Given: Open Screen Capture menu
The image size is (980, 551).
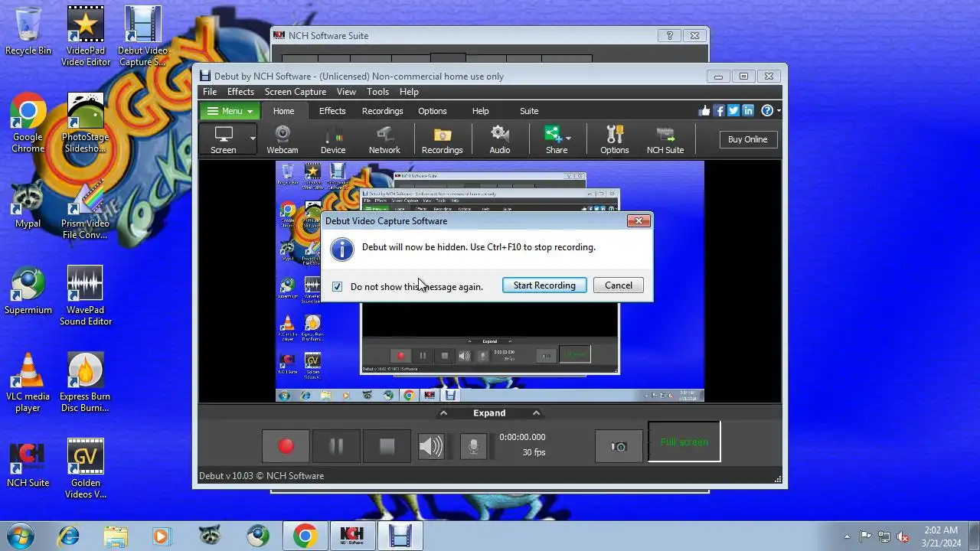Looking at the screenshot, I should (296, 92).
